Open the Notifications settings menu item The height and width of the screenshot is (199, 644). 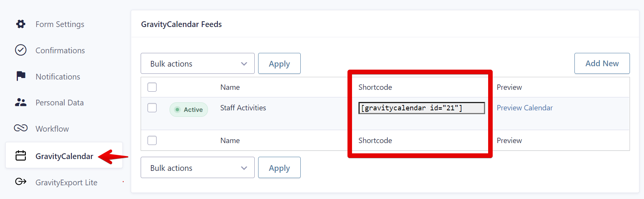point(58,76)
